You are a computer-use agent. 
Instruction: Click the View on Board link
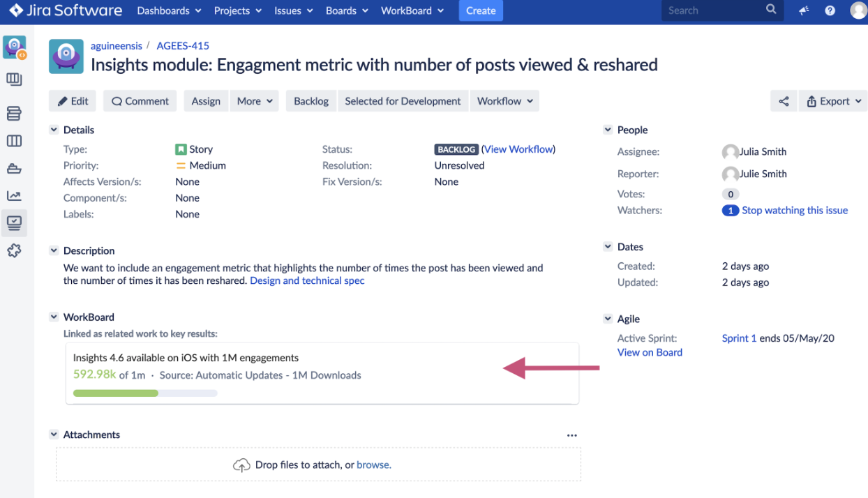tap(650, 352)
